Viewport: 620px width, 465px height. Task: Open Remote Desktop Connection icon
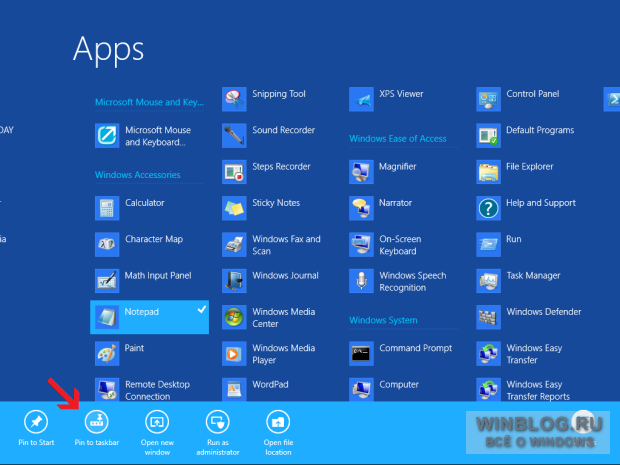107,389
